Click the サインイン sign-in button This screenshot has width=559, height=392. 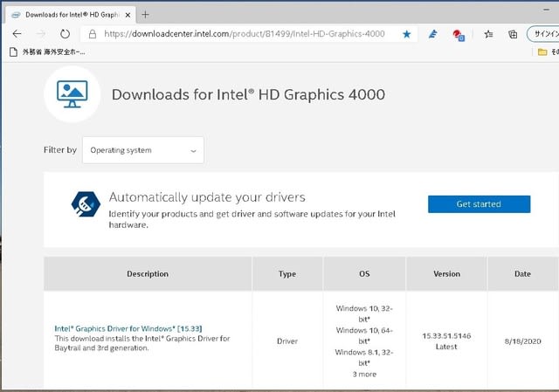tap(543, 34)
